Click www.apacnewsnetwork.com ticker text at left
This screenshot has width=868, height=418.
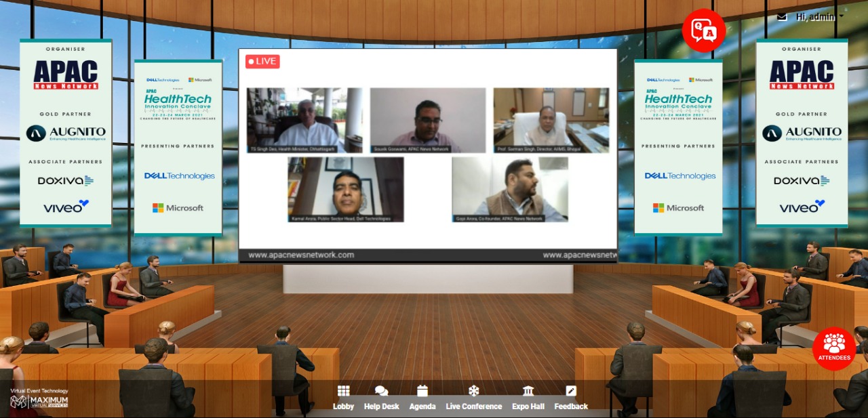[x=301, y=255]
